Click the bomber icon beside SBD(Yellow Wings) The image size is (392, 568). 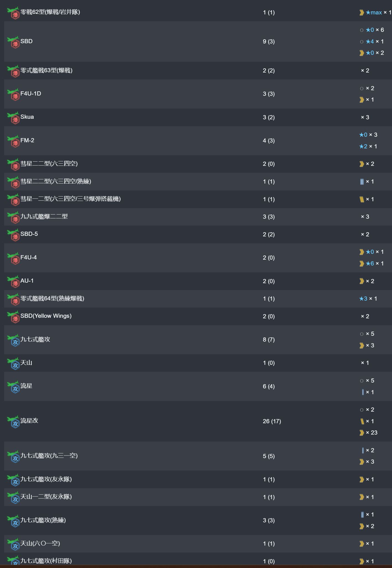coord(13,317)
